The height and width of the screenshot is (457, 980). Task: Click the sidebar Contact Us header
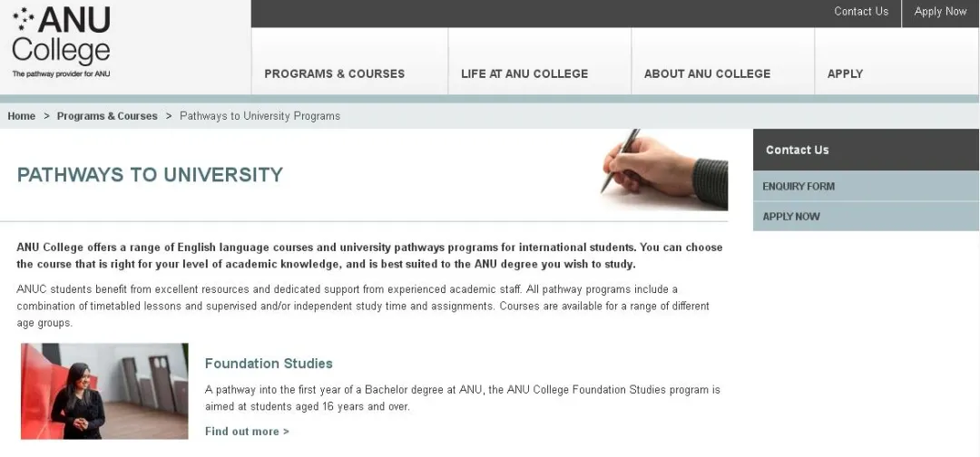798,150
